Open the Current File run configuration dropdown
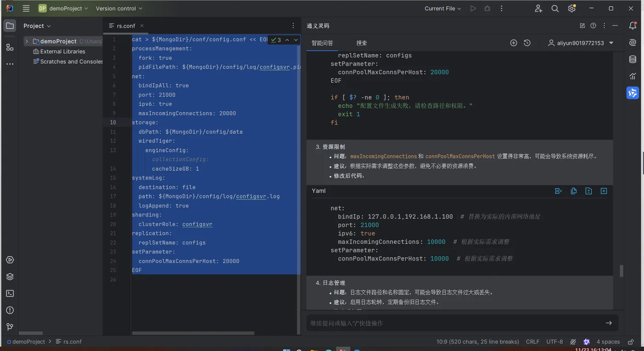The image size is (644, 351). pos(443,8)
